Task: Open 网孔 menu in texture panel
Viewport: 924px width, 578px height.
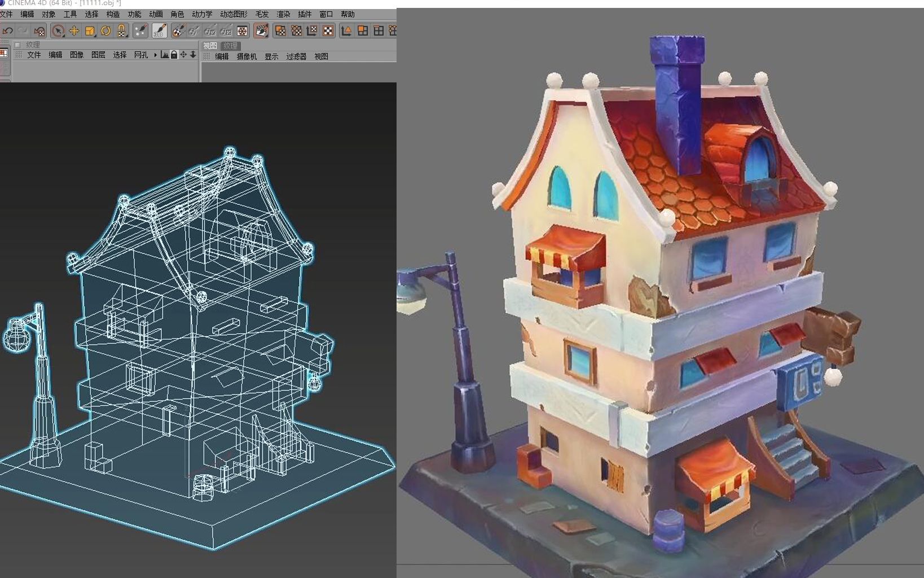Action: (141, 55)
